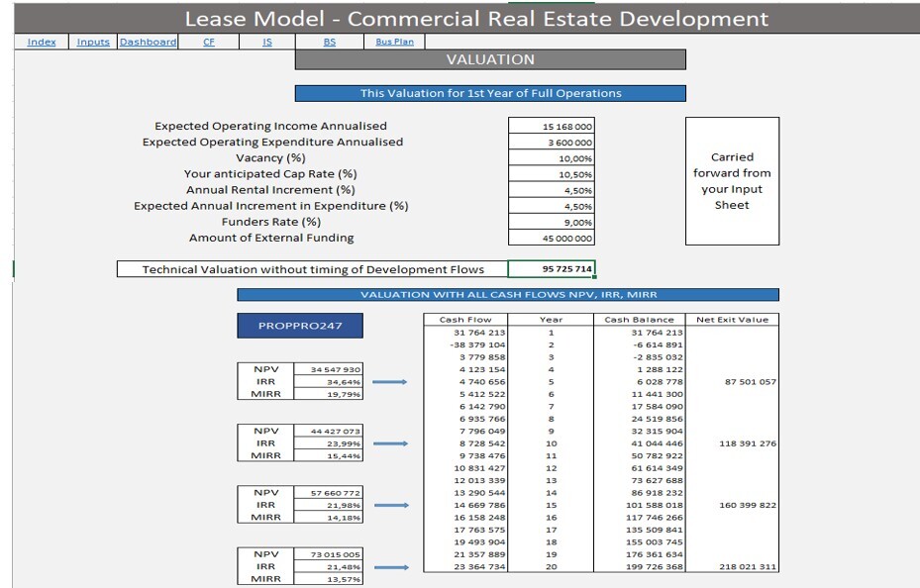Click the blue arrow beside the first NPV block
Viewport: 920px width, 588px height.
pos(391,380)
